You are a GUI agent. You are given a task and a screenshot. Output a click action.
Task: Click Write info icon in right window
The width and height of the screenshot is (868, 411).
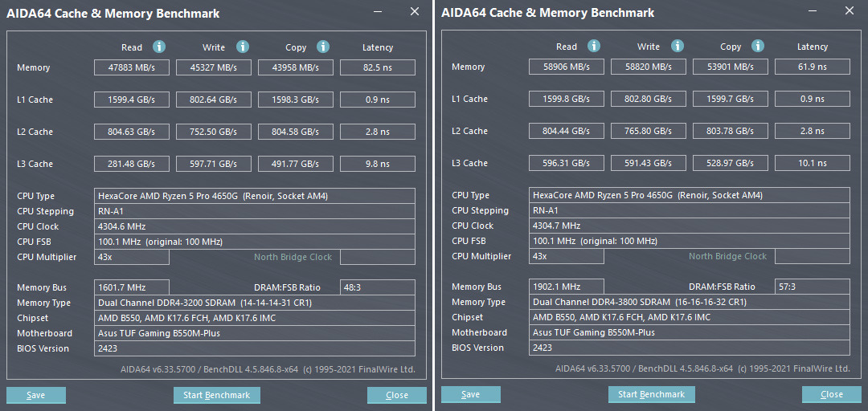click(677, 46)
